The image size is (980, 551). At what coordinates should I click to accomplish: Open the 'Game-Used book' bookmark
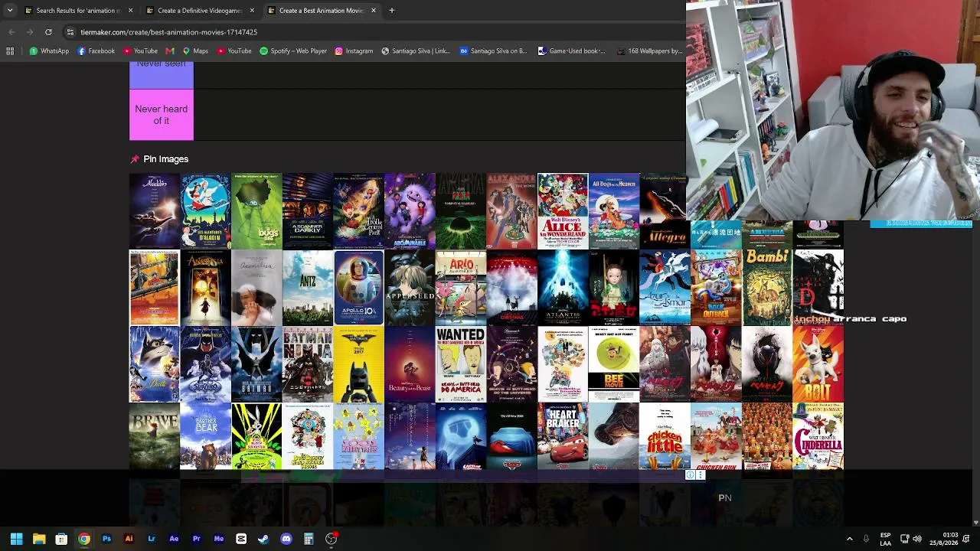[x=571, y=51]
